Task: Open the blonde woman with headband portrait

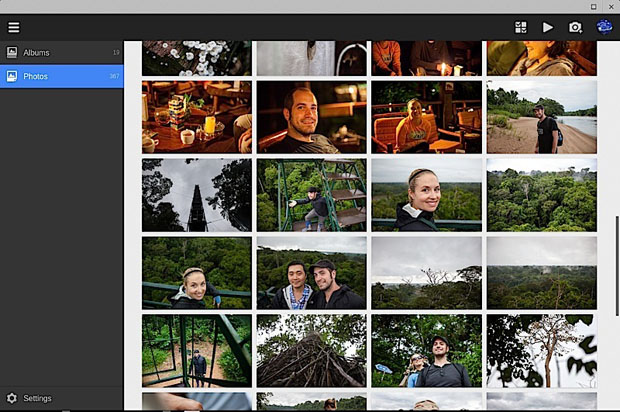Action: (426, 195)
